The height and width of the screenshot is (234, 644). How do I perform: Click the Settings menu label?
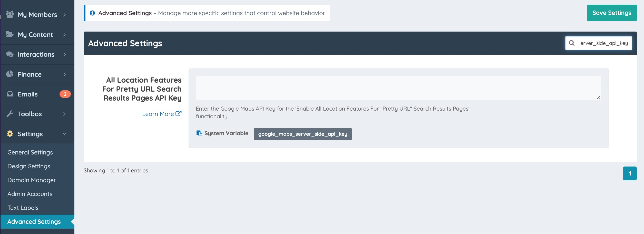point(30,134)
